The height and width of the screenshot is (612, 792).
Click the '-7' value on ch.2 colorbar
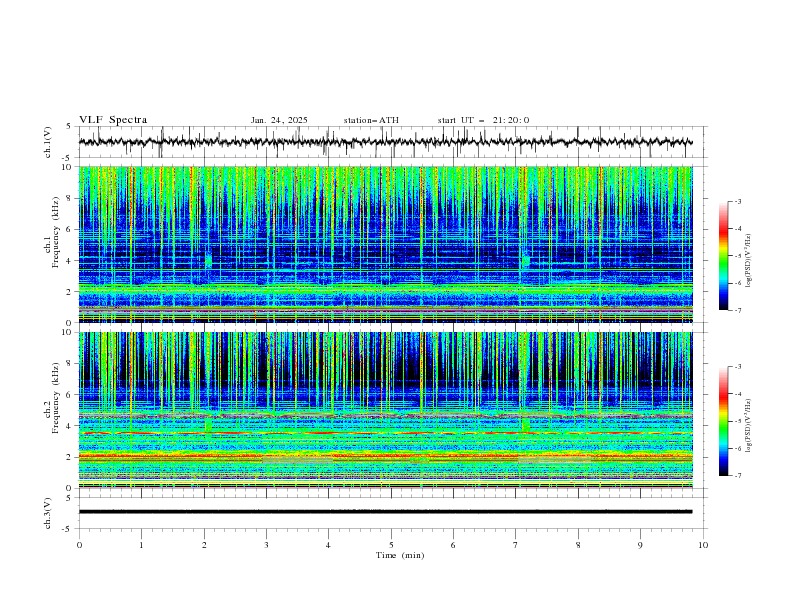(737, 476)
